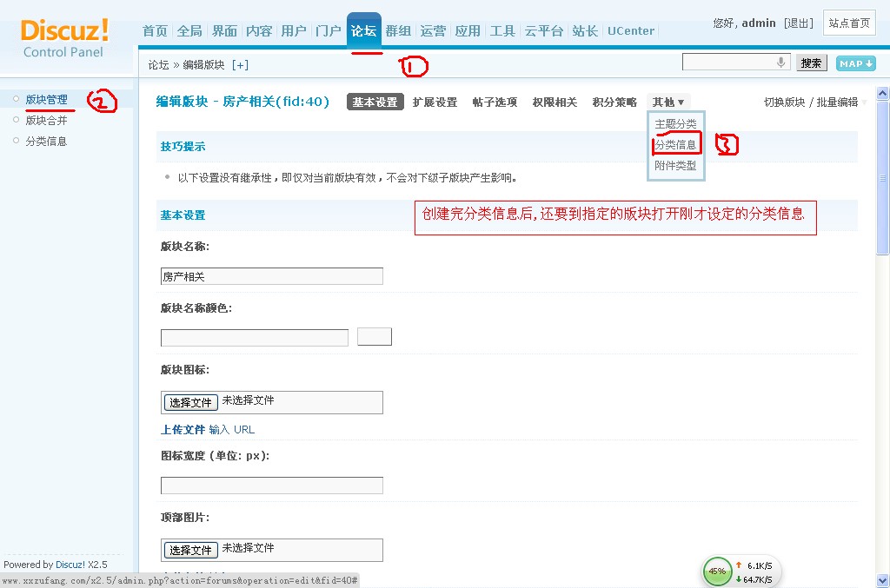Click the 搜索 search button
Viewport: 890px width, 588px height.
pos(811,63)
